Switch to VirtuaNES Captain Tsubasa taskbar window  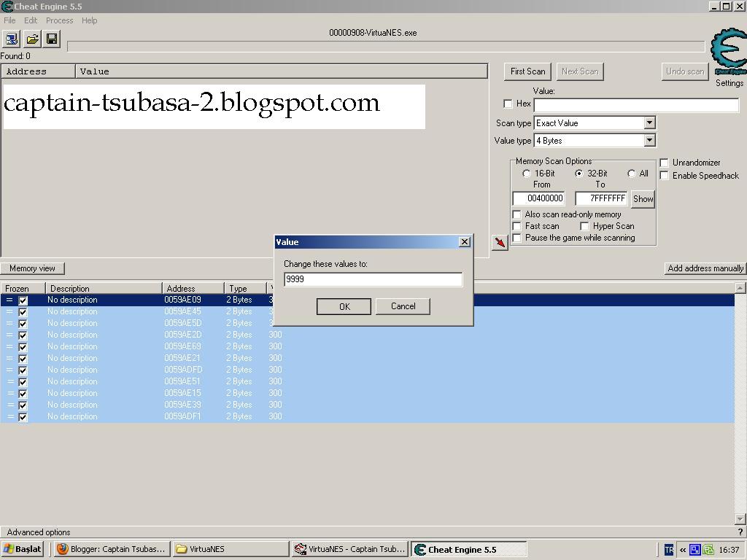click(x=350, y=549)
